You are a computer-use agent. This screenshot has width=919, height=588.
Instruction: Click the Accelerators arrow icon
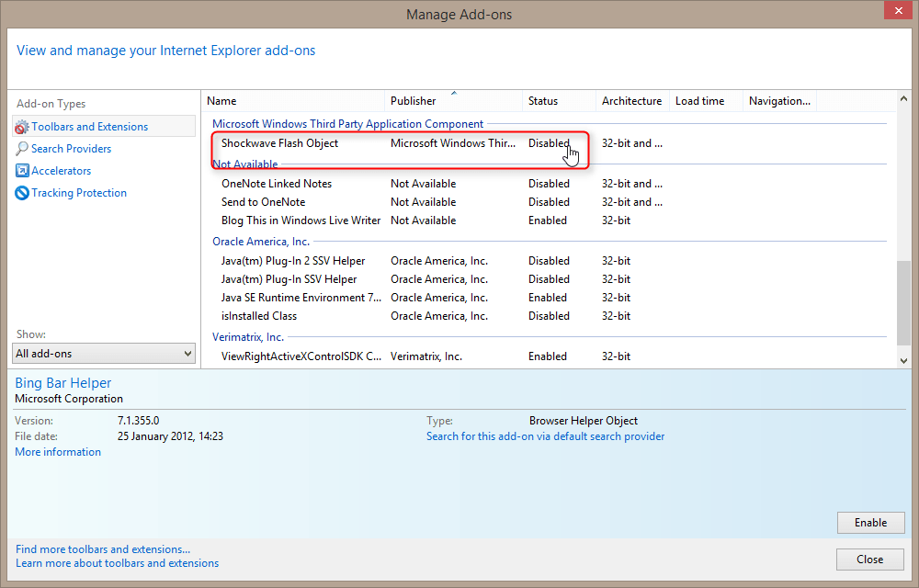[22, 170]
